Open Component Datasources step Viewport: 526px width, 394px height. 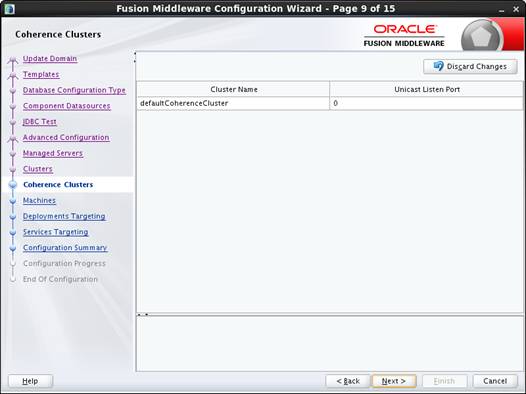click(66, 106)
